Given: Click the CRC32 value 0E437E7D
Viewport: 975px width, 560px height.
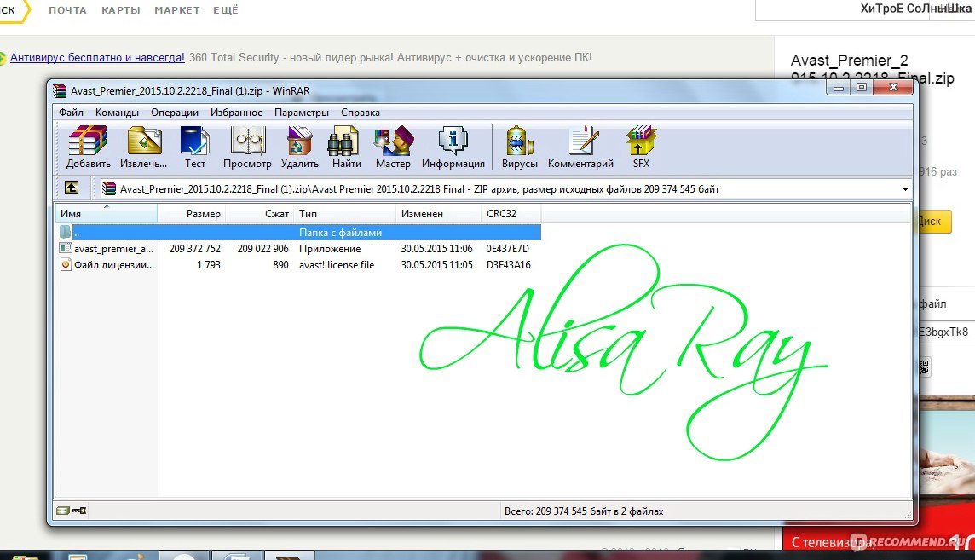Looking at the screenshot, I should pos(507,249).
